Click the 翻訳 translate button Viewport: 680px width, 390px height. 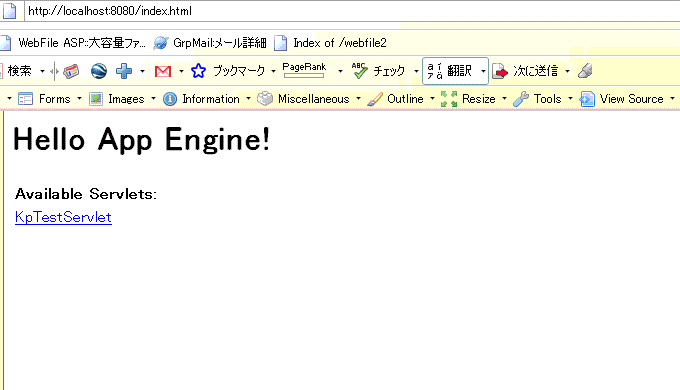[x=450, y=71]
